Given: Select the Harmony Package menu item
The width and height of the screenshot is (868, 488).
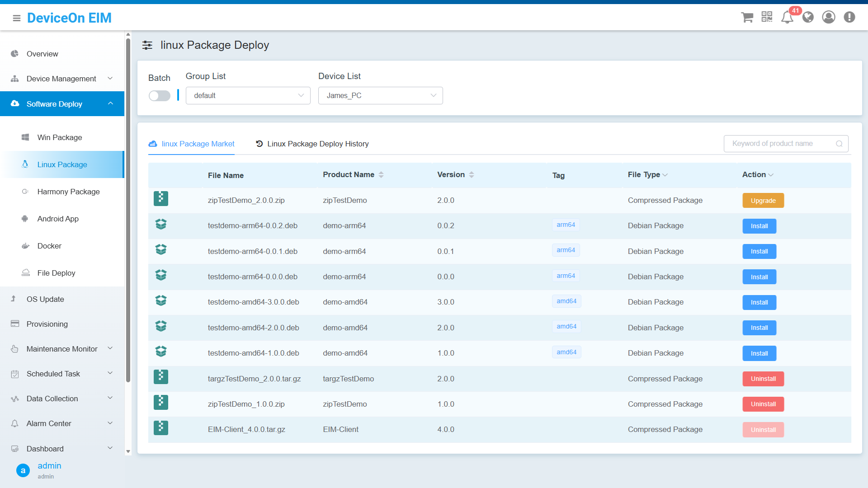Looking at the screenshot, I should pyautogui.click(x=68, y=192).
